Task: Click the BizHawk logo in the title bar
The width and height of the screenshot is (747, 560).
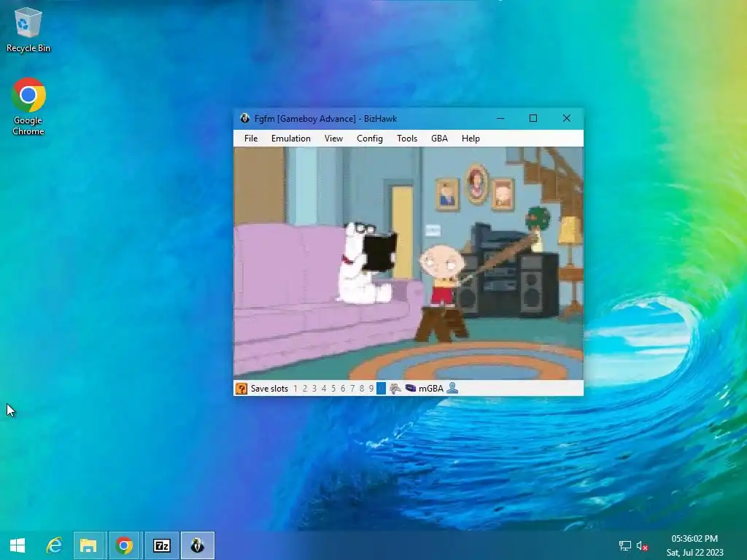Action: pyautogui.click(x=245, y=119)
